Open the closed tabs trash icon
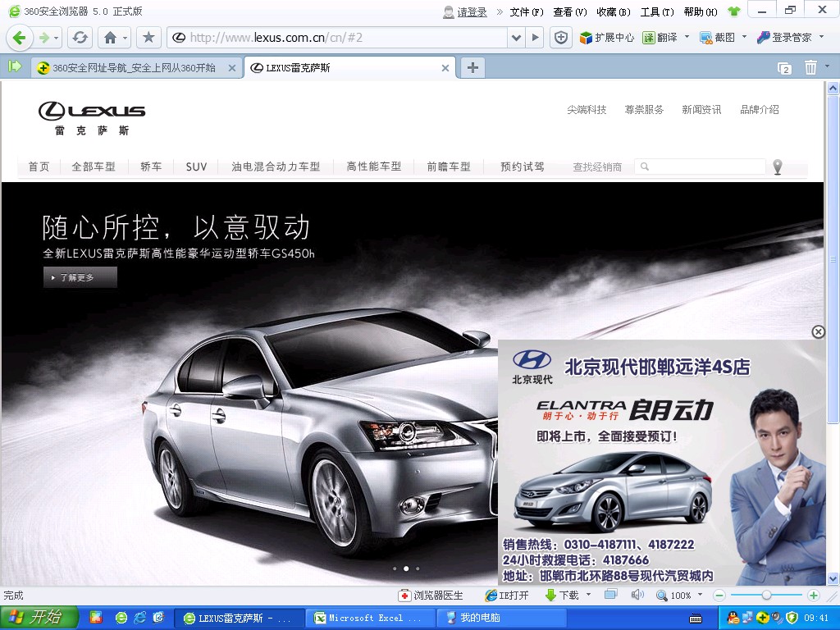This screenshot has width=840, height=630. coord(810,67)
